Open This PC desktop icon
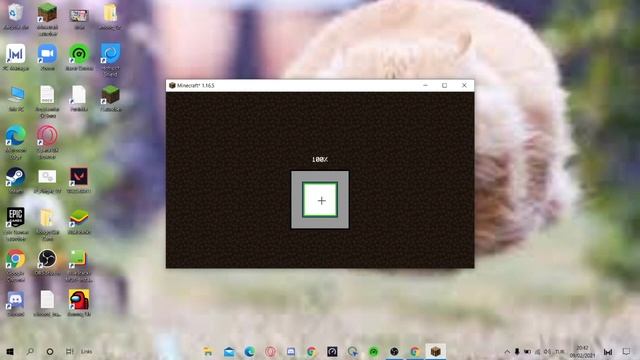This screenshot has width=640, height=360. pyautogui.click(x=16, y=95)
